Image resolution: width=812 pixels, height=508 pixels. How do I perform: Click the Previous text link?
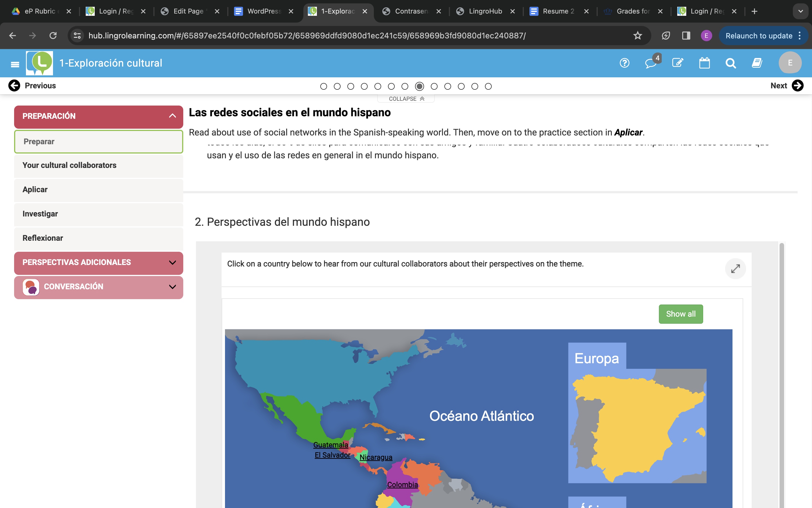[40, 86]
